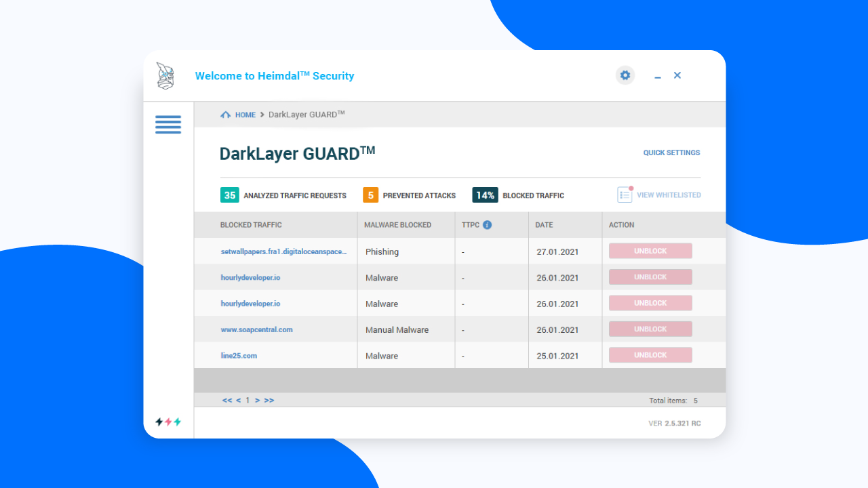
Task: Go to next page with > control
Action: tap(258, 401)
